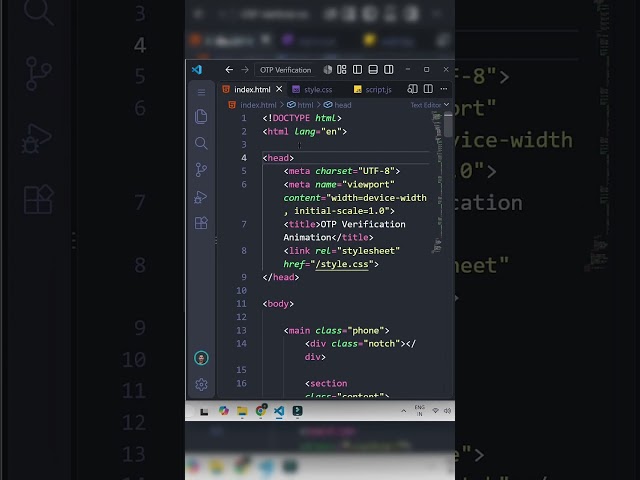Select the html breadcrumb item

pyautogui.click(x=300, y=105)
